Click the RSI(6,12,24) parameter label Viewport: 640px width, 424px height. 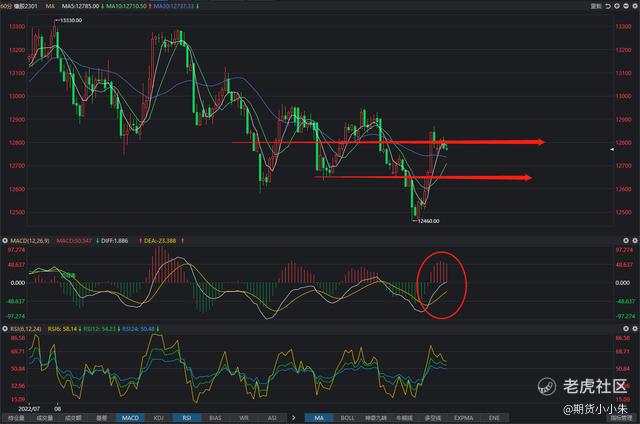pos(26,329)
